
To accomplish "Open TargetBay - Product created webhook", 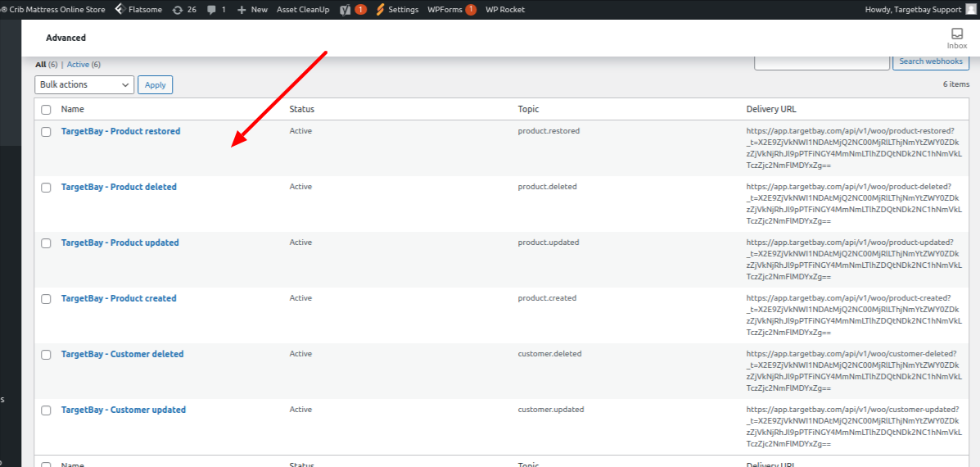I will click(119, 298).
